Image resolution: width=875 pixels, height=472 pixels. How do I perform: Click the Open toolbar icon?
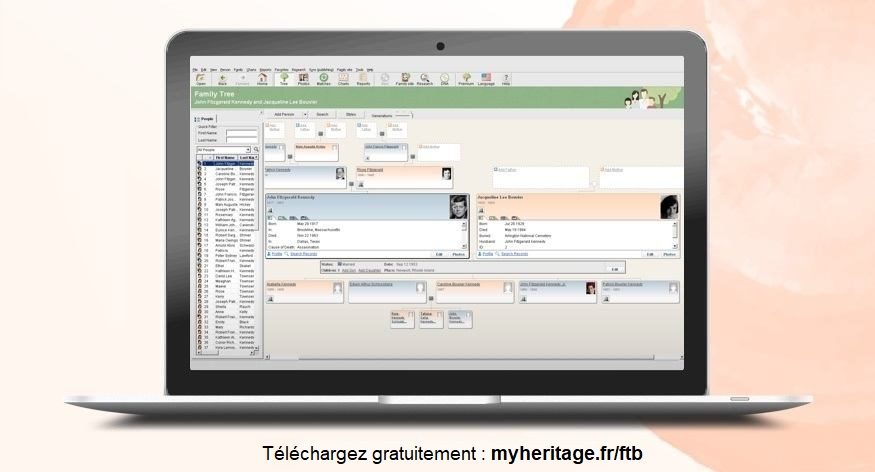pyautogui.click(x=201, y=79)
